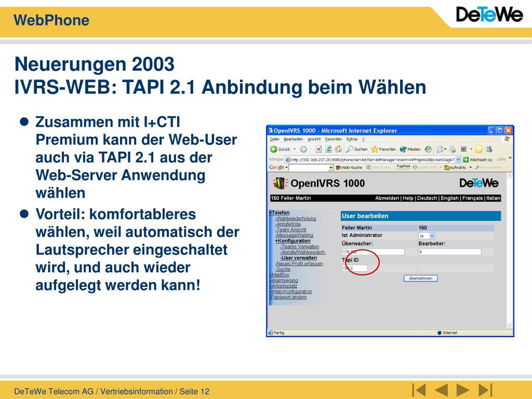Stop page loading with the red X icon

tap(318, 149)
